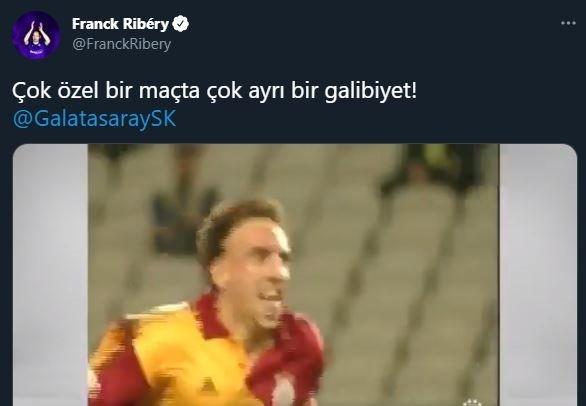Viewport: 586px width, 406px height.
Task: Click the applauding figure inside the avatar
Action: (x=37, y=39)
